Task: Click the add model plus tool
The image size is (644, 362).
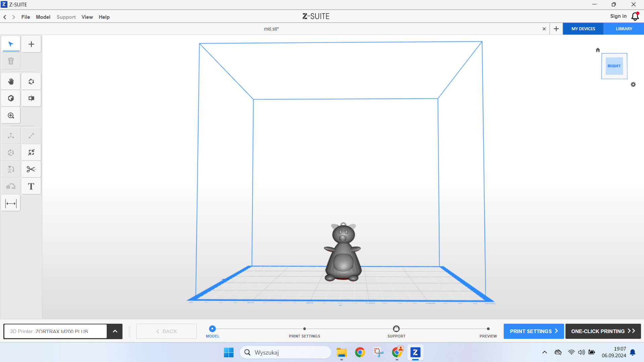Action: tap(31, 44)
